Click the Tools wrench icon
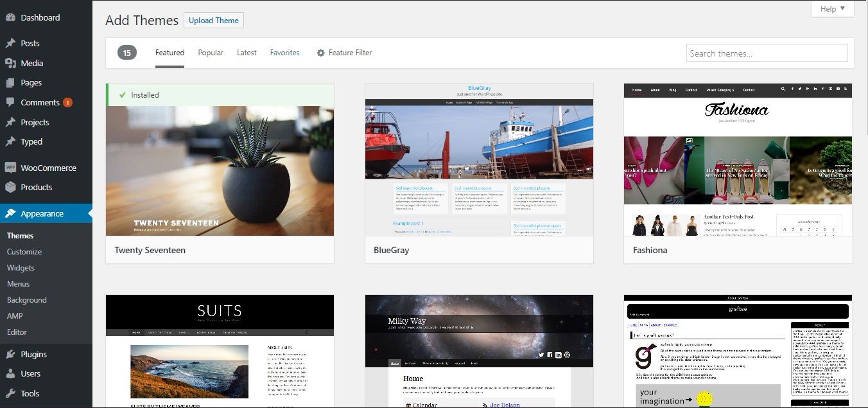Screen dimensions: 868x408 (x=10, y=393)
